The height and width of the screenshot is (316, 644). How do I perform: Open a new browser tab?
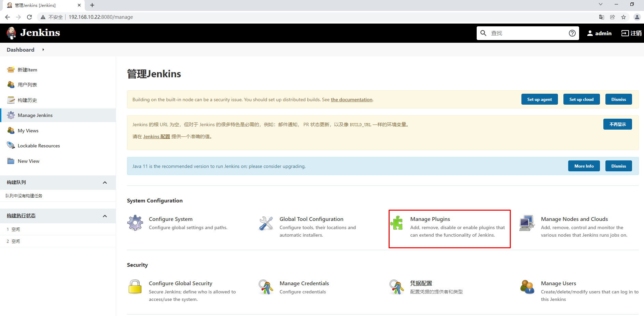[92, 5]
